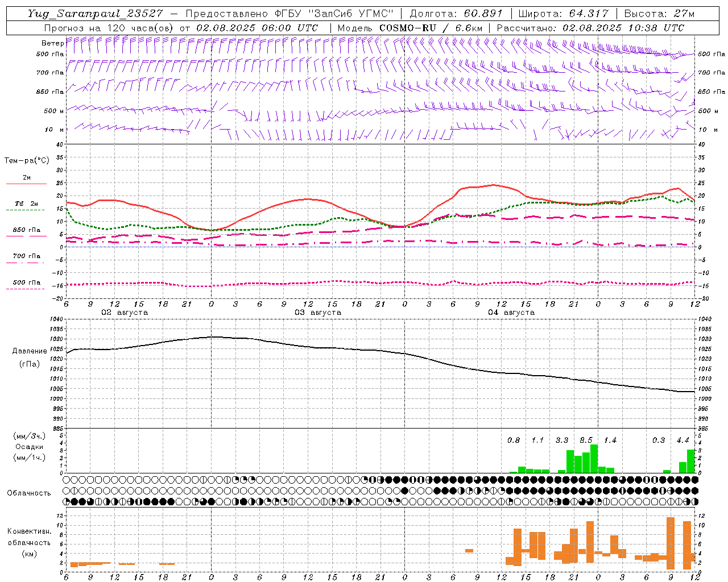Click the 03 августа date label
The width and height of the screenshot is (728, 582).
[x=318, y=313]
